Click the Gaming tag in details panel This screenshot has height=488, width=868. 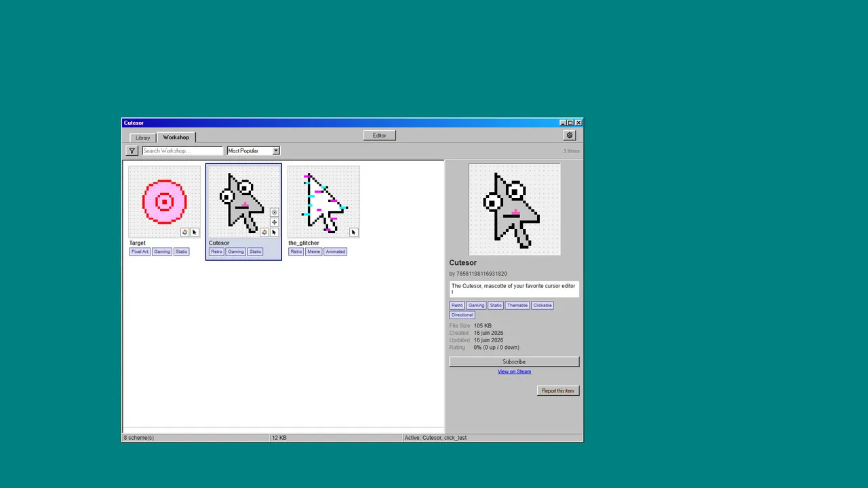click(476, 306)
